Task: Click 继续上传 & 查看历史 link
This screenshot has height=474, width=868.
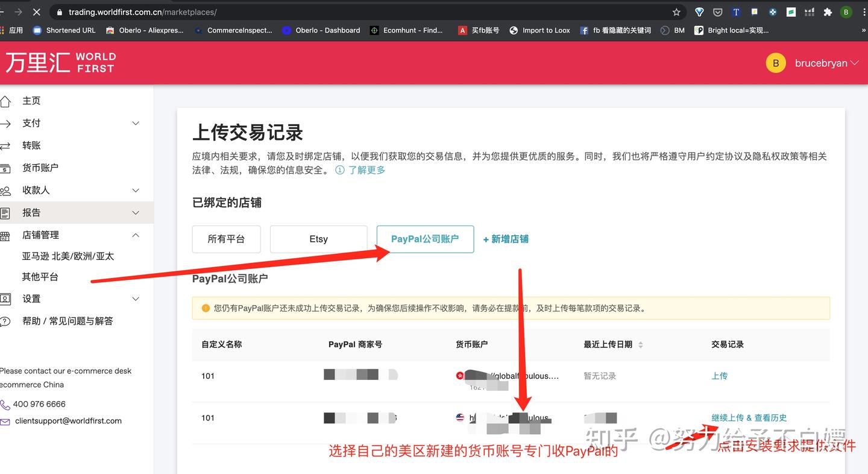Action: (x=749, y=417)
